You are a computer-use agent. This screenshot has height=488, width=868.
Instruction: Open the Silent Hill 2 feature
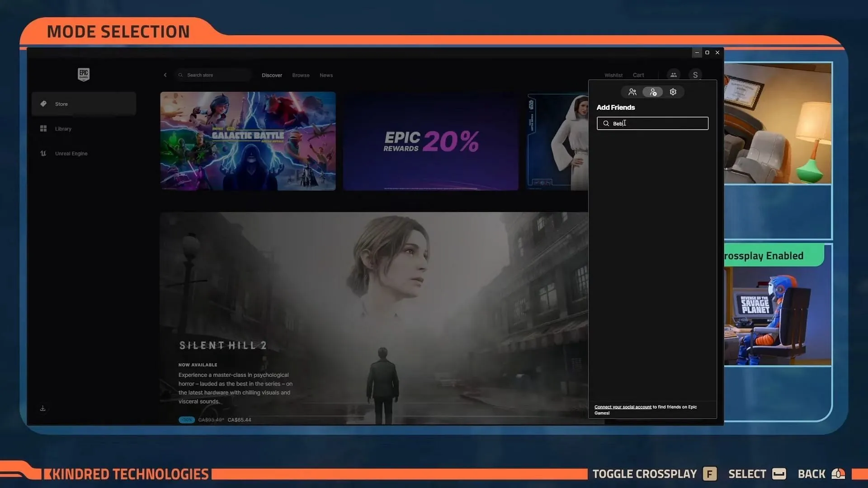pos(374,318)
